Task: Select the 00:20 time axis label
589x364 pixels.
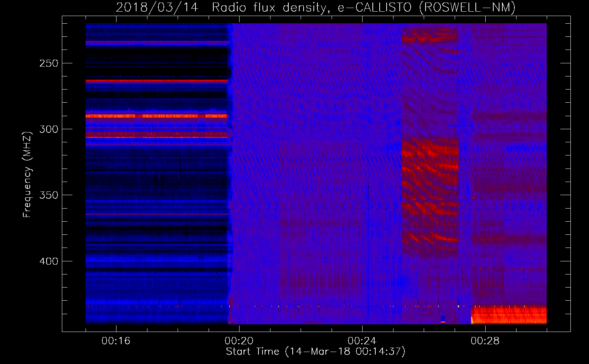Action: (239, 341)
